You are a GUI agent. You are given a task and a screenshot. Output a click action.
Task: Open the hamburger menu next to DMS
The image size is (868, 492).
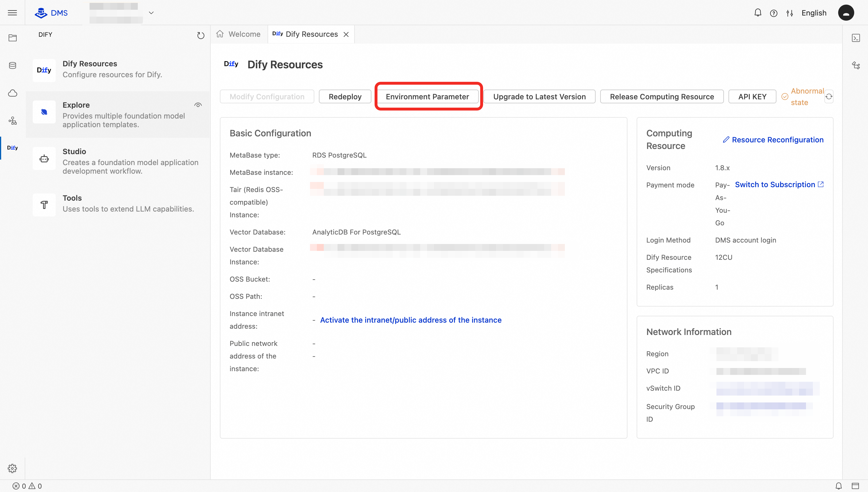pos(12,13)
